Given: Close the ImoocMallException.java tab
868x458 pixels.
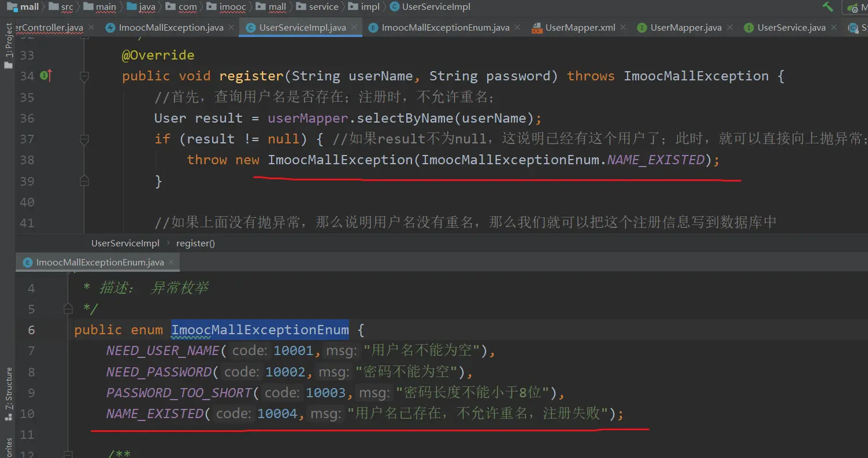Looking at the screenshot, I should [x=231, y=28].
